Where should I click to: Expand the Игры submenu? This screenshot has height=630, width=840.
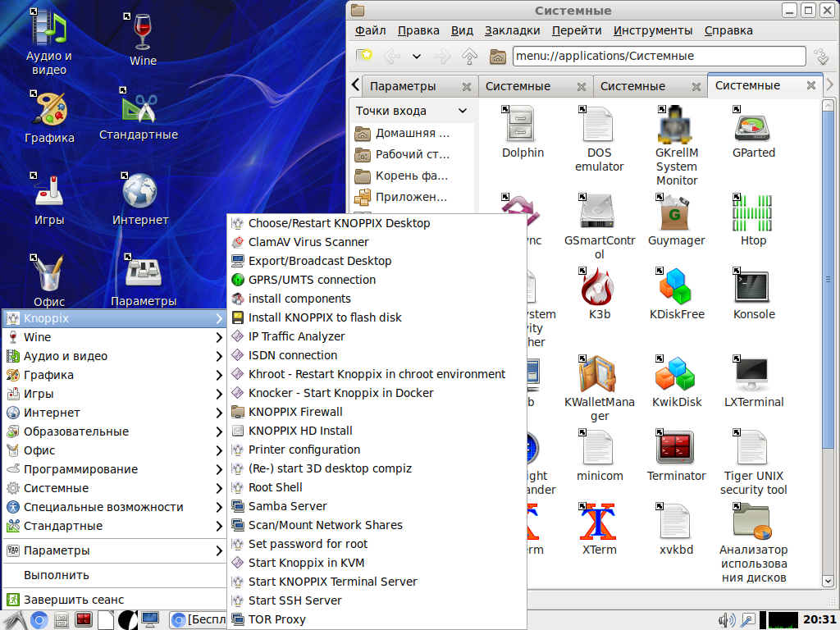pos(114,393)
